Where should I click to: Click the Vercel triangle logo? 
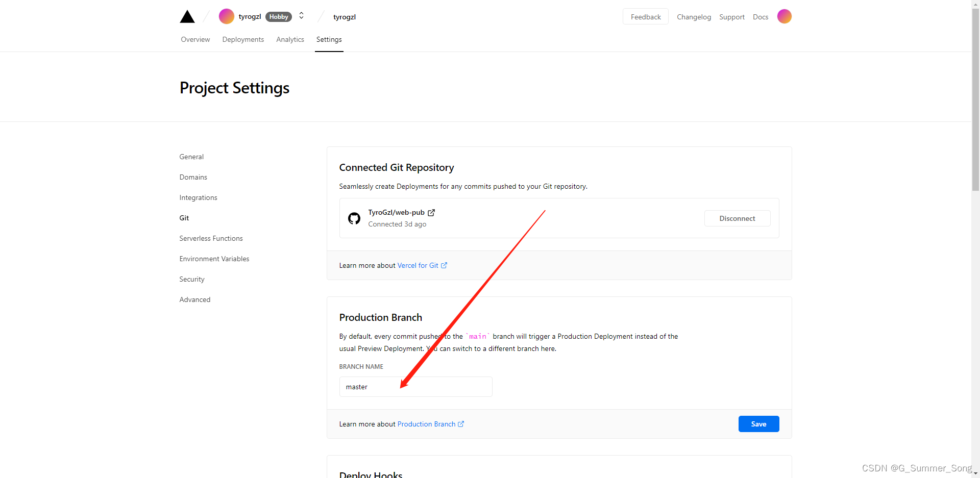coord(187,17)
